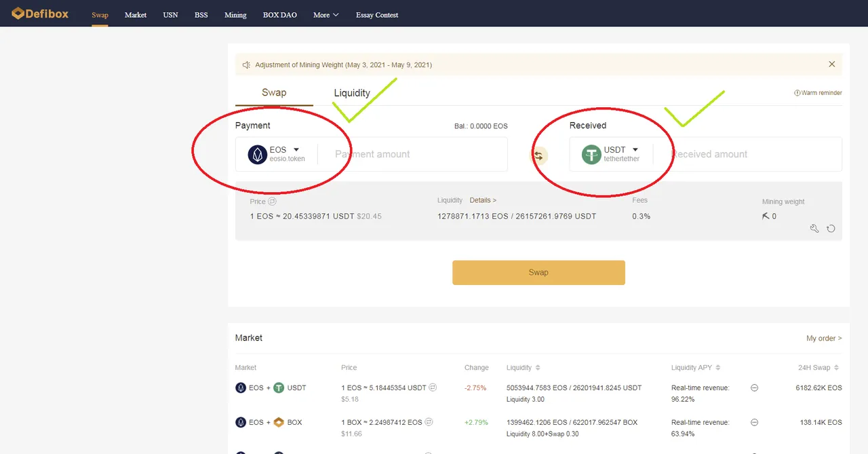
Task: Click the swap direction arrows icon
Action: [x=538, y=155]
